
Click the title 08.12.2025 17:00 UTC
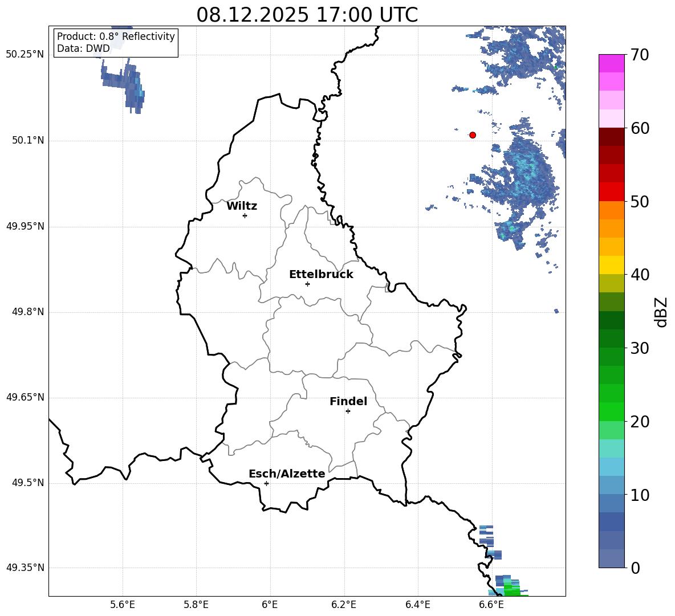click(x=307, y=15)
